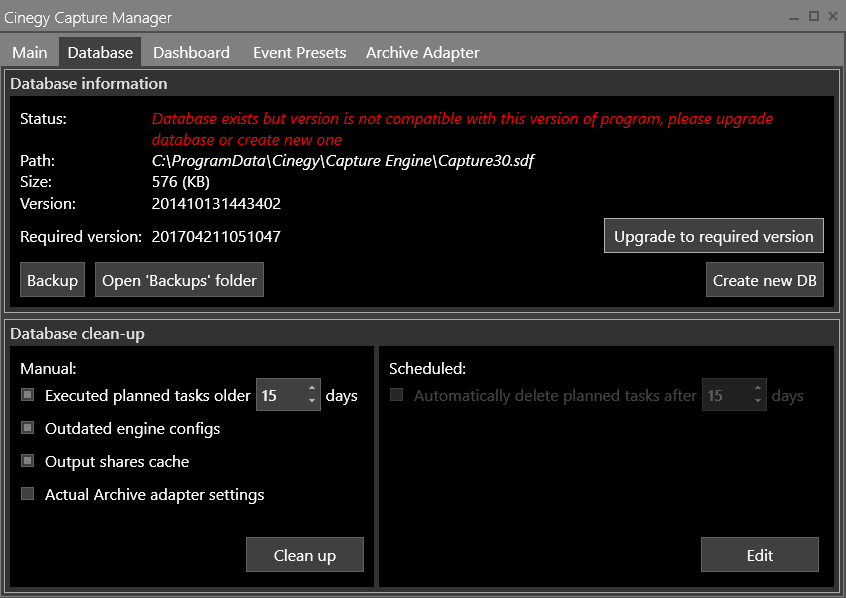Click the Clean up button
Image resolution: width=846 pixels, height=598 pixels.
(x=305, y=555)
